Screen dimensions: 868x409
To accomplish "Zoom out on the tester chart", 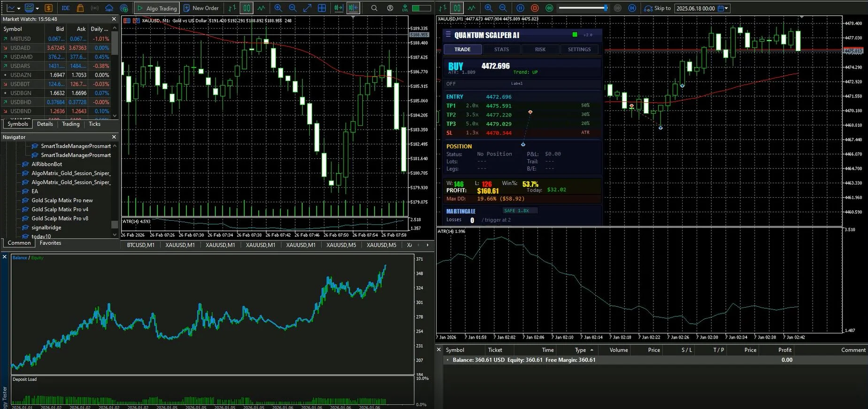I will (x=503, y=8).
